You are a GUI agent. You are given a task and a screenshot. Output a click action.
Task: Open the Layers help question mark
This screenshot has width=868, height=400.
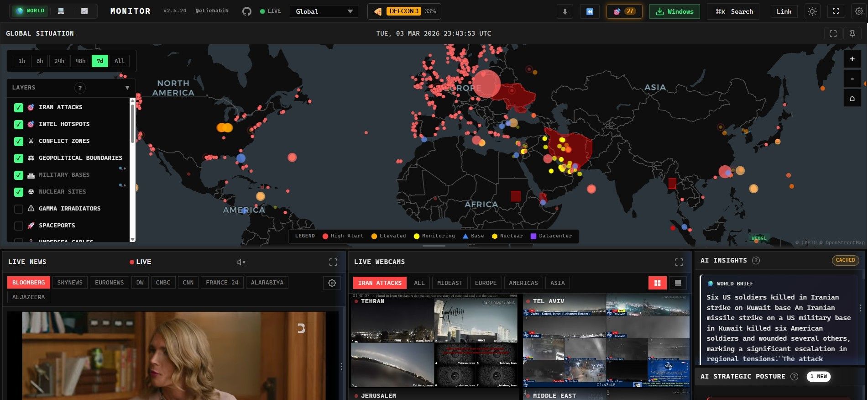point(80,88)
